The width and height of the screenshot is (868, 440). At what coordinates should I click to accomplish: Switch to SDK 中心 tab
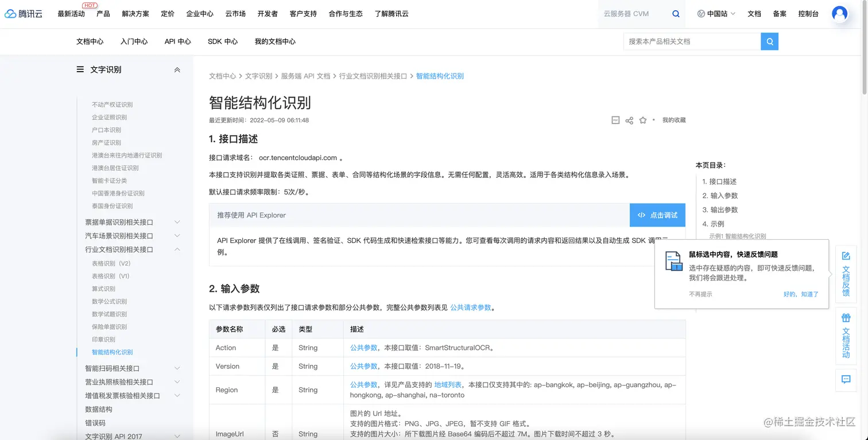223,41
